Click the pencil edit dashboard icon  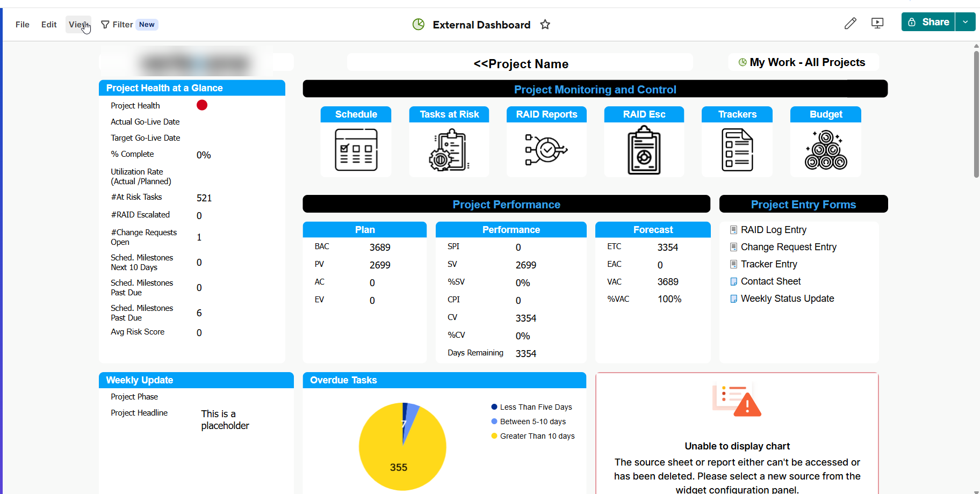pyautogui.click(x=851, y=23)
